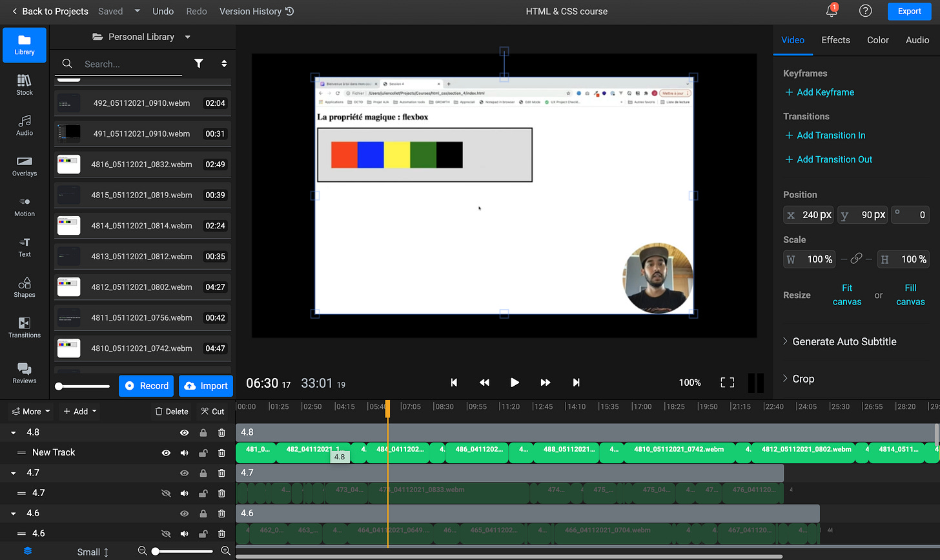
Task: Collapse the 4.8 track group
Action: coord(14,433)
